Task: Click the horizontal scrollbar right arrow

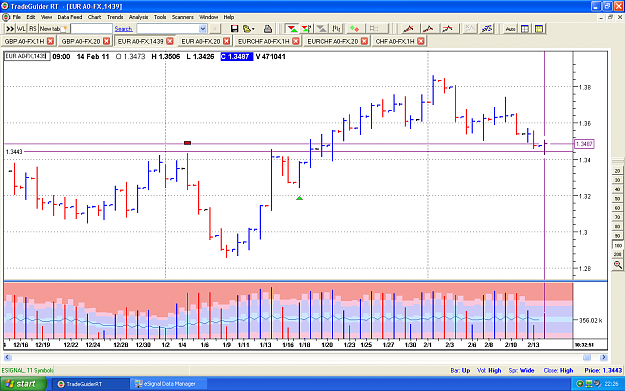Action: (603, 357)
